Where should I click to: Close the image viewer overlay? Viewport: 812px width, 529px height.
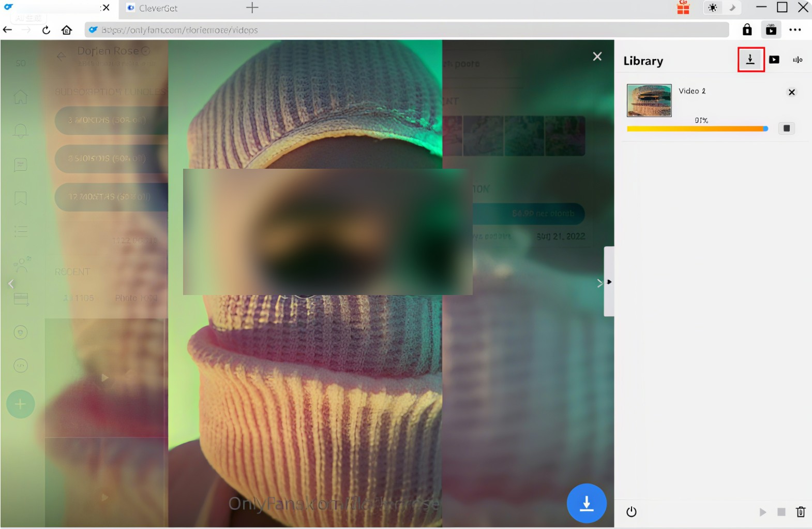(x=597, y=56)
